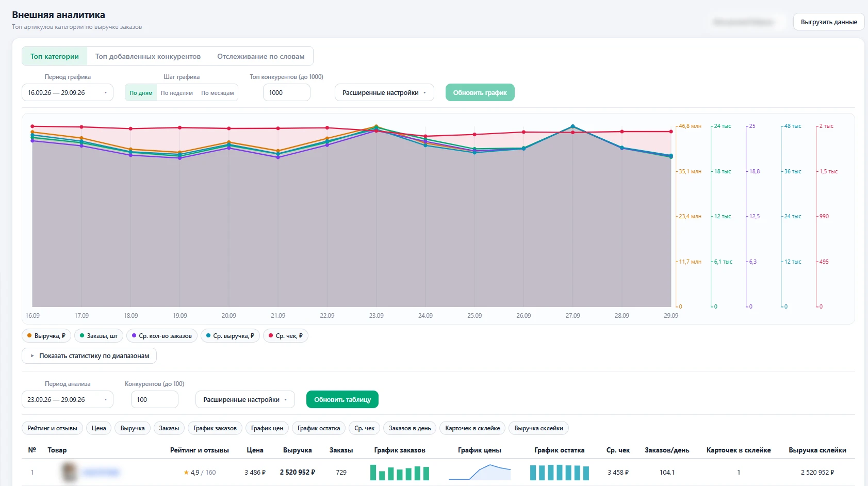Open the blurred product link in row 1
The height and width of the screenshot is (486, 868).
101,472
